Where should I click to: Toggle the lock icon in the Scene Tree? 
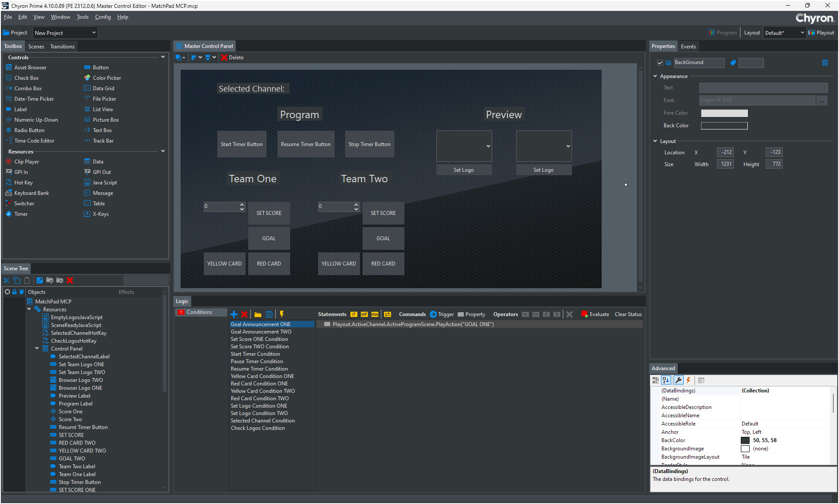click(14, 292)
